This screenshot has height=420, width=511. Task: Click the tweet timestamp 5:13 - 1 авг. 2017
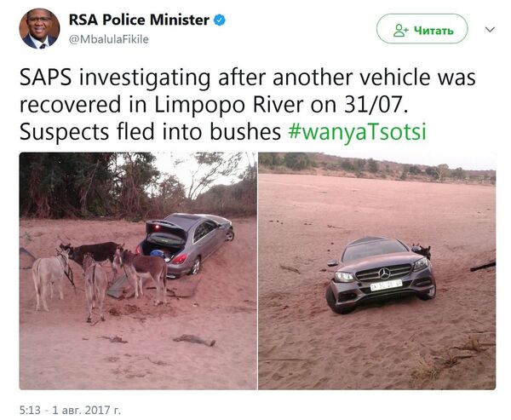pos(70,410)
